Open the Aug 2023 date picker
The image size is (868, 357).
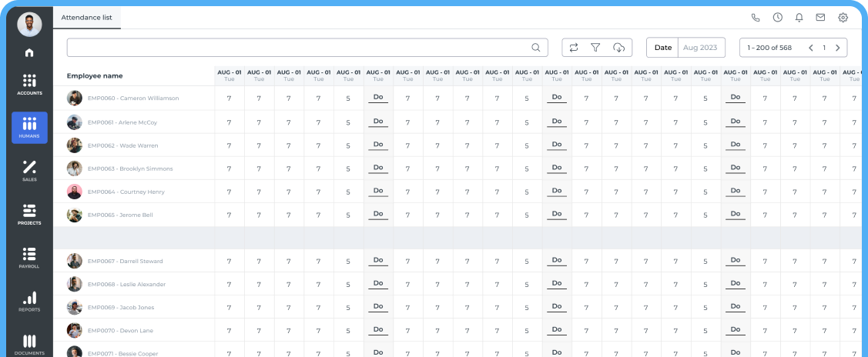[701, 48]
